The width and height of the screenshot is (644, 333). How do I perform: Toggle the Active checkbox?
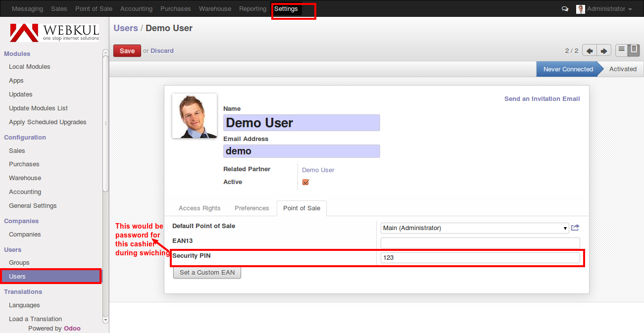(305, 182)
